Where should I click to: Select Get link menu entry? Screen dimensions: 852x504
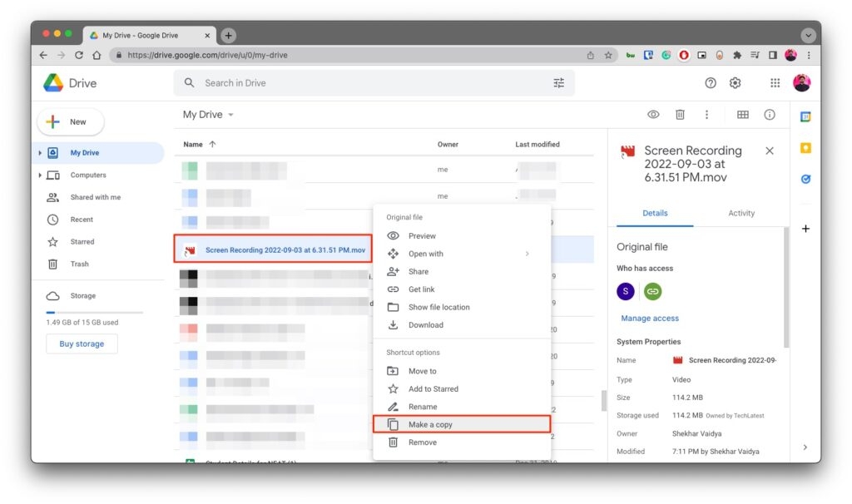(462, 289)
